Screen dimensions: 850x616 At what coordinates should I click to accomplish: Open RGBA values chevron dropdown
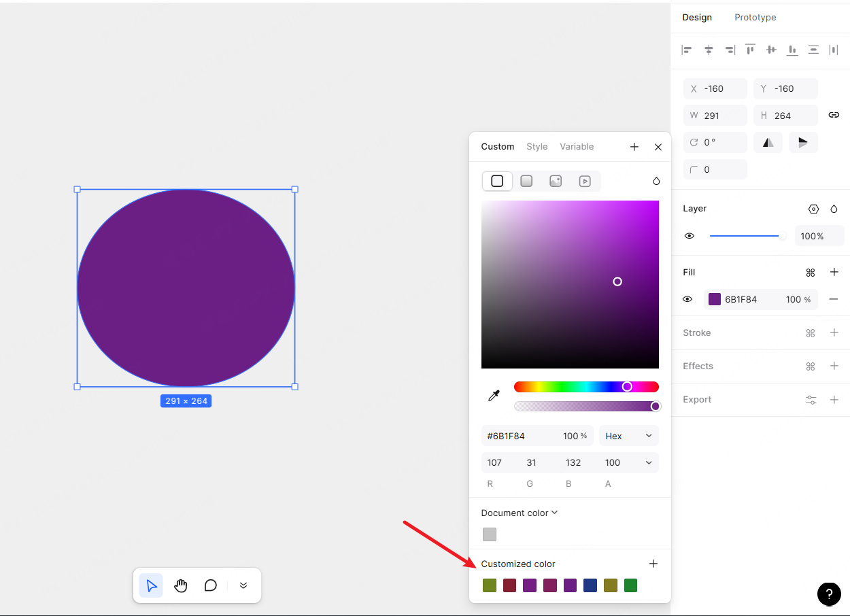(649, 462)
